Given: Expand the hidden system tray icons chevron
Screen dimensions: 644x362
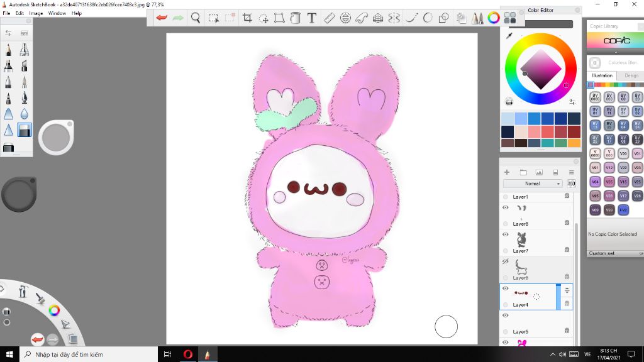Looking at the screenshot, I should (553, 354).
